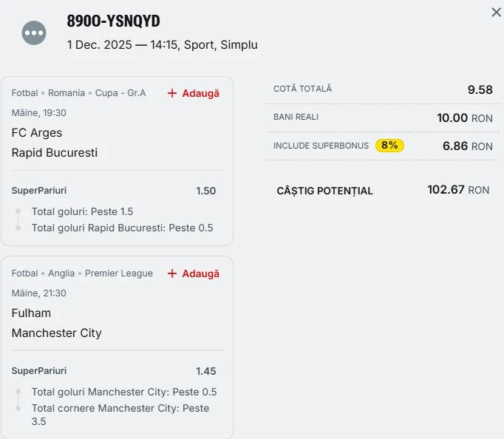Select ticket code 8900-YSNQYD

point(113,21)
